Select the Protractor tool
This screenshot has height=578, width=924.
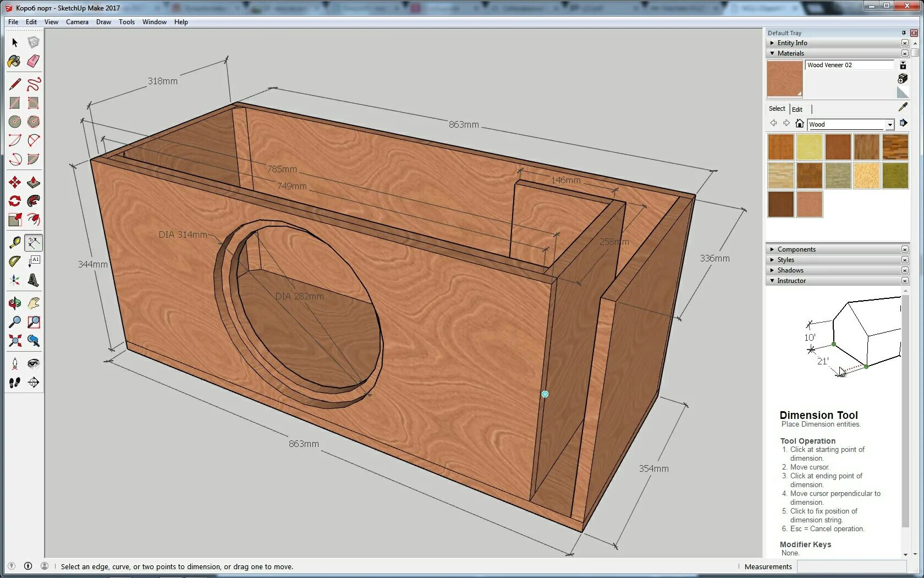tap(15, 261)
